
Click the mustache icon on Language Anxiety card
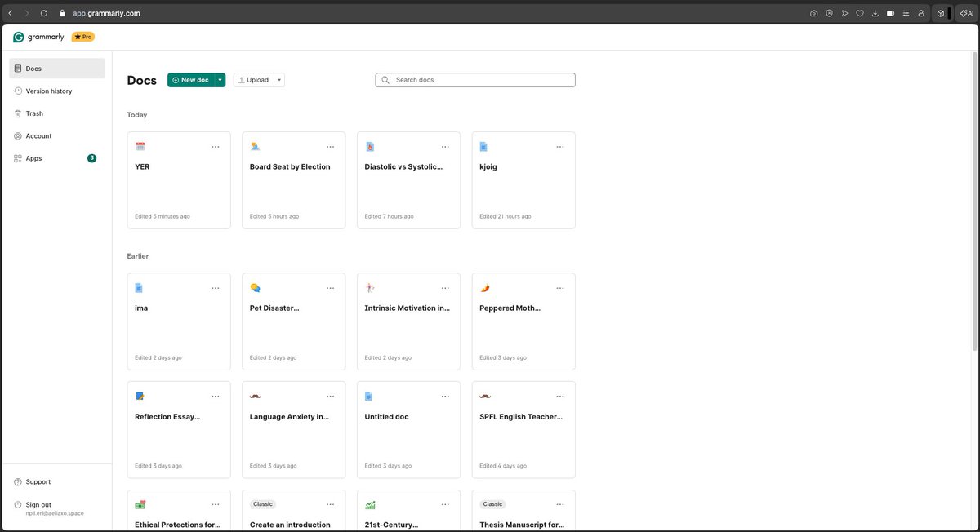tap(255, 397)
